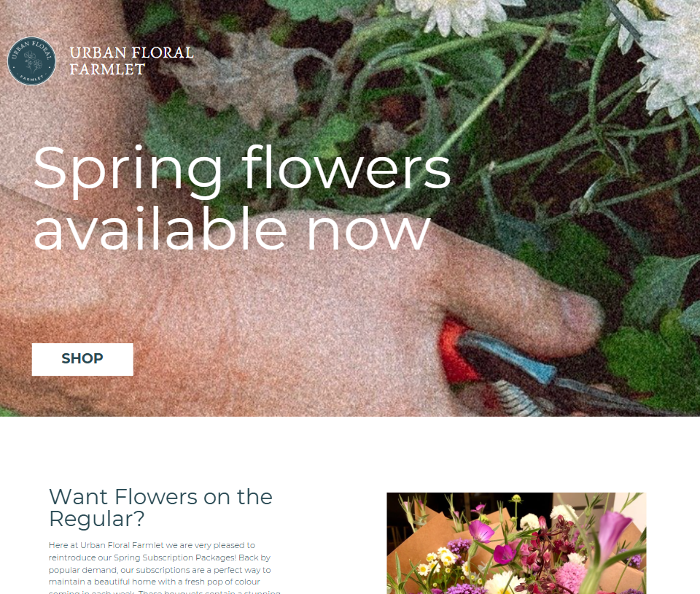Click the 'Here at Urban Floral Farmlet' paragraph line

(x=152, y=545)
